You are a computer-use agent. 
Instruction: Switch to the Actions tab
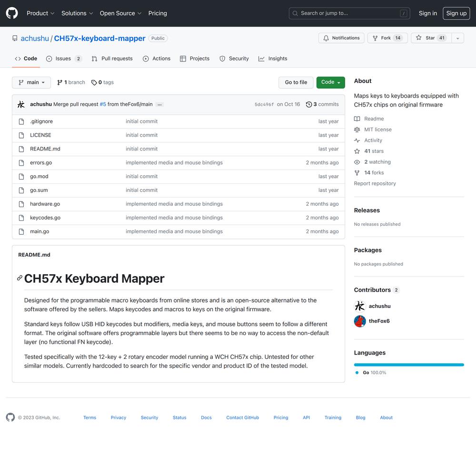pos(157,59)
